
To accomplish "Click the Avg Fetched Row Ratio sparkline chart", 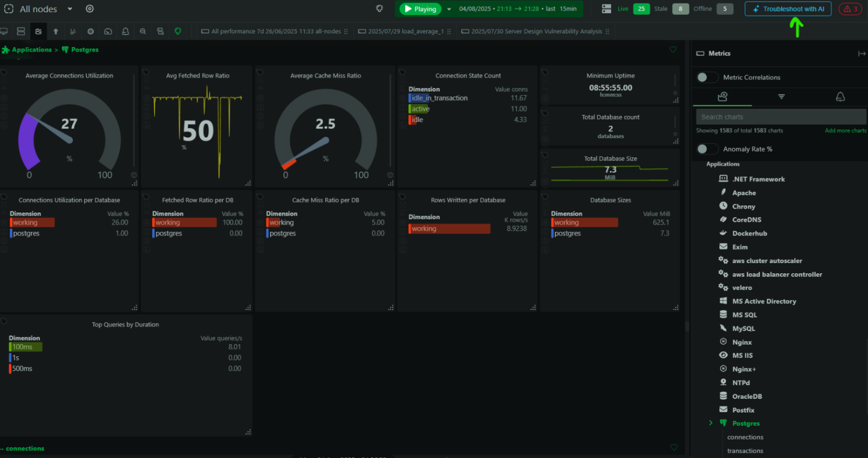I will click(198, 132).
